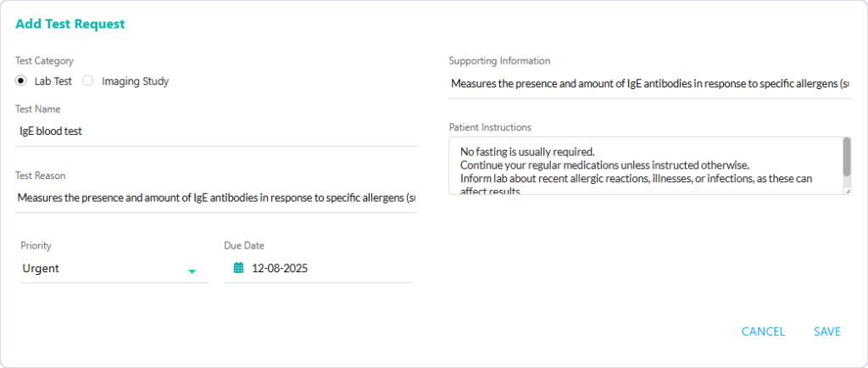
Task: Expand the Priority dropdown arrow
Action: 192,271
